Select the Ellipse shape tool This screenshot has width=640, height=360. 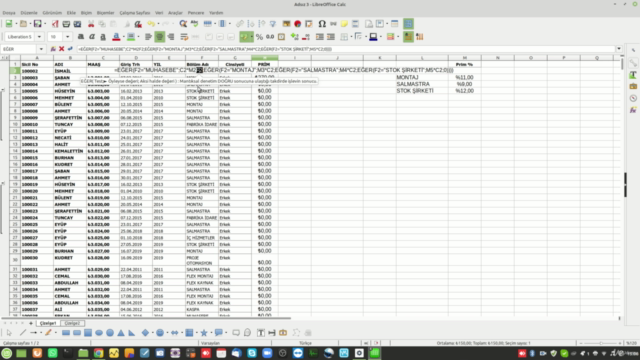point(99,333)
